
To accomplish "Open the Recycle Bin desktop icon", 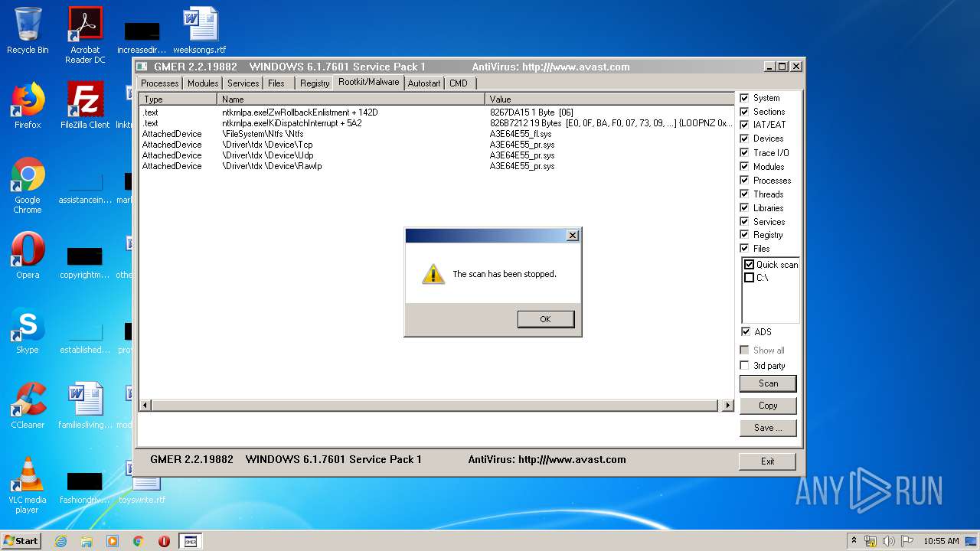I will pos(28,31).
